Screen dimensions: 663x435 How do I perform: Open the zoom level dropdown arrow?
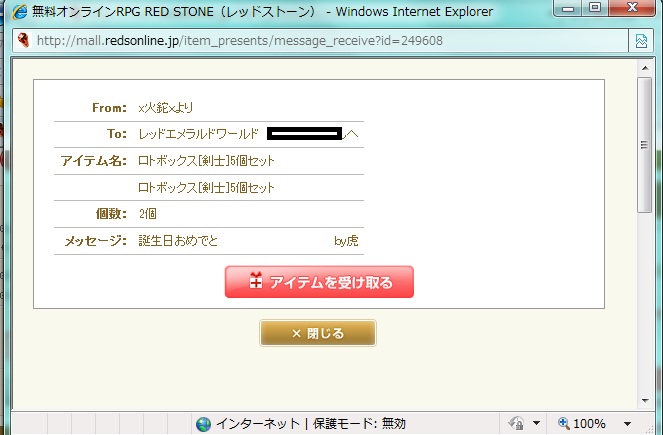627,424
